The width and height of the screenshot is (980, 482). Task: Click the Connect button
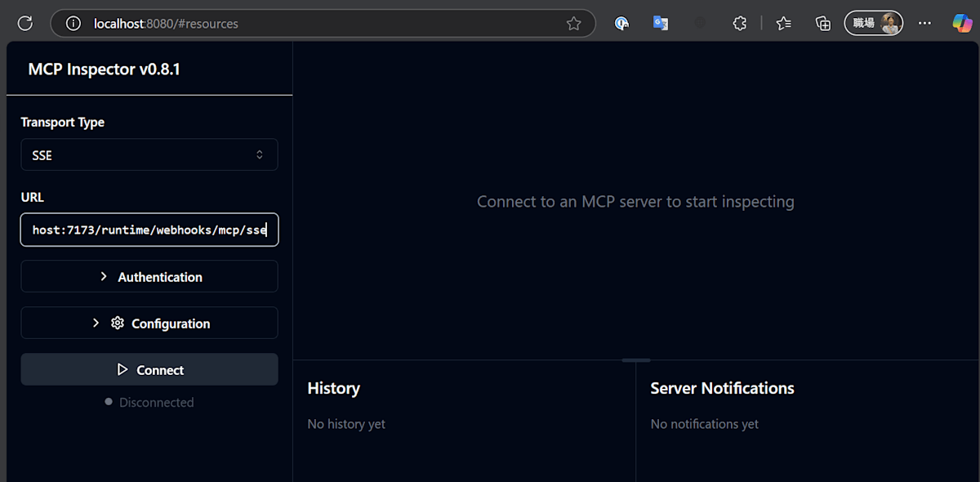[x=149, y=370]
